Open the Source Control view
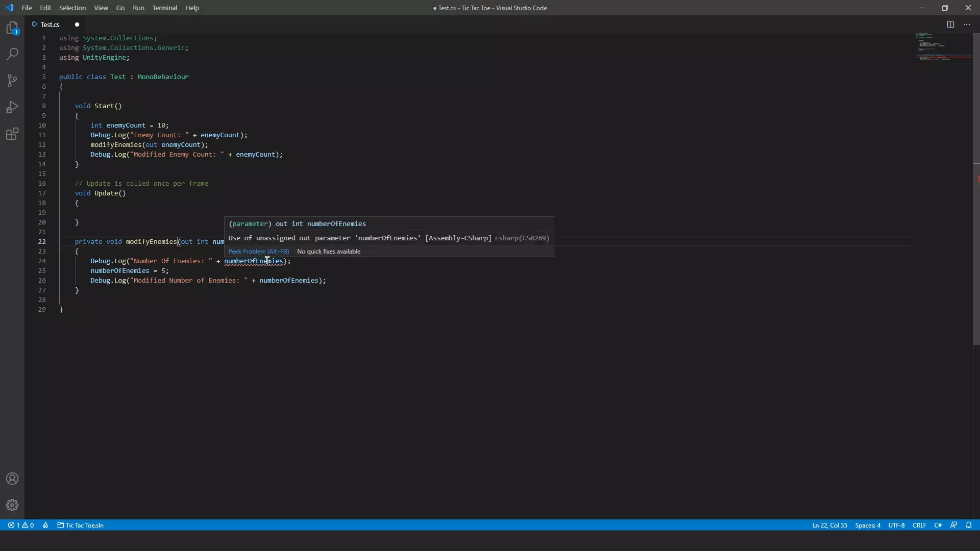 point(12,81)
